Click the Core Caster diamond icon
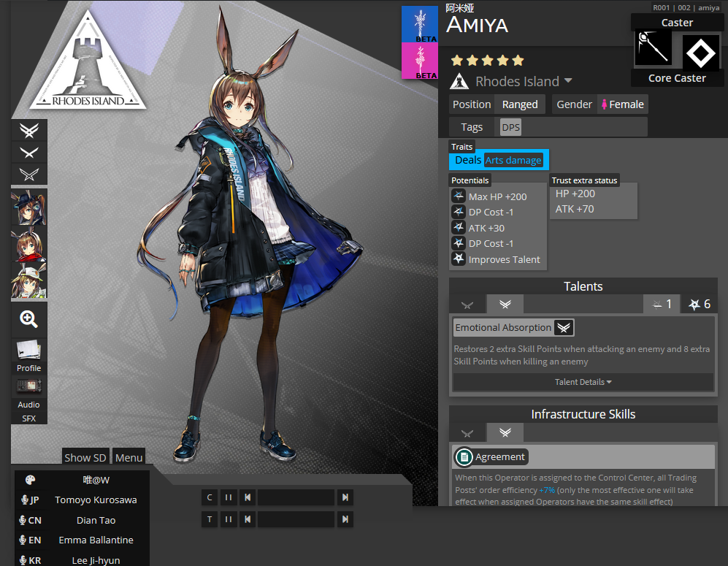The width and height of the screenshot is (728, 566). tap(700, 53)
